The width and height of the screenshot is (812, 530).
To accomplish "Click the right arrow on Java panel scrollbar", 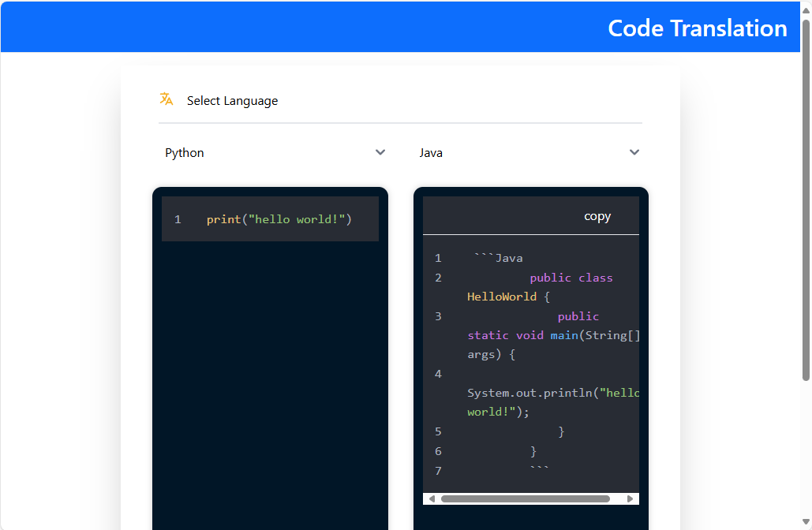I will (x=631, y=498).
